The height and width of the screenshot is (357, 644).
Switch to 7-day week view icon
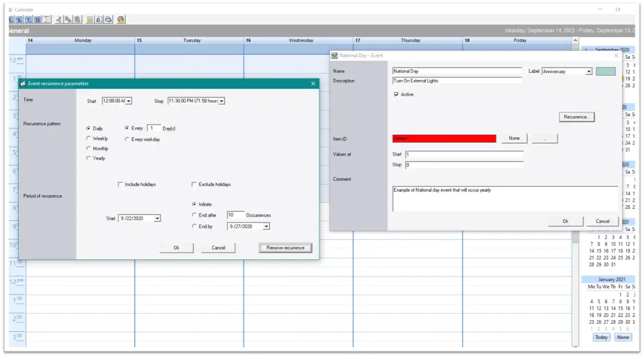[28, 20]
